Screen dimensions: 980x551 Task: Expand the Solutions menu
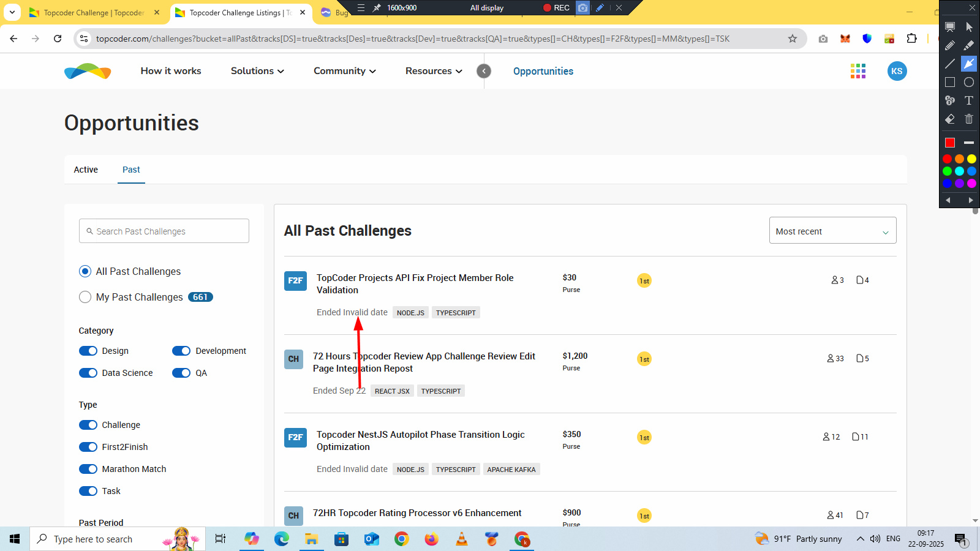pyautogui.click(x=257, y=71)
